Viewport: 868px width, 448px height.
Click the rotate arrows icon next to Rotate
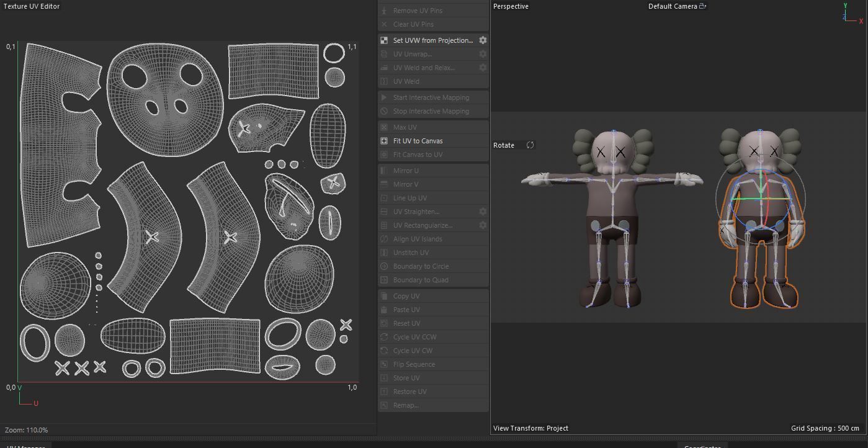(530, 145)
